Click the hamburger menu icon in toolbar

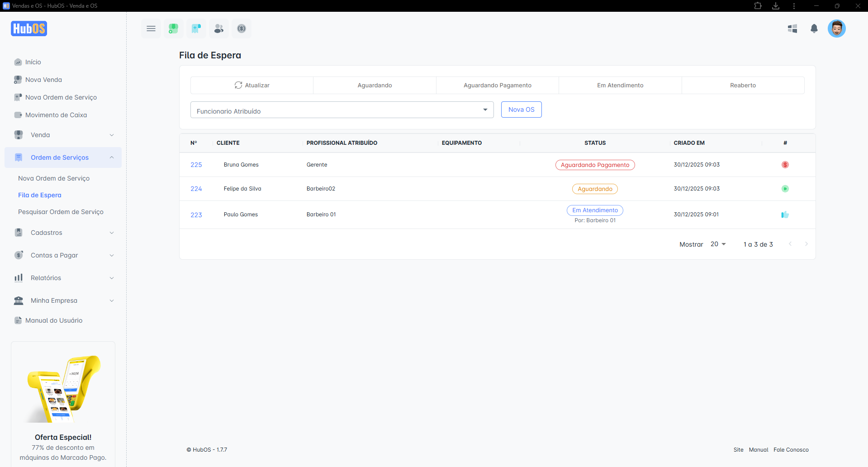pos(151,29)
